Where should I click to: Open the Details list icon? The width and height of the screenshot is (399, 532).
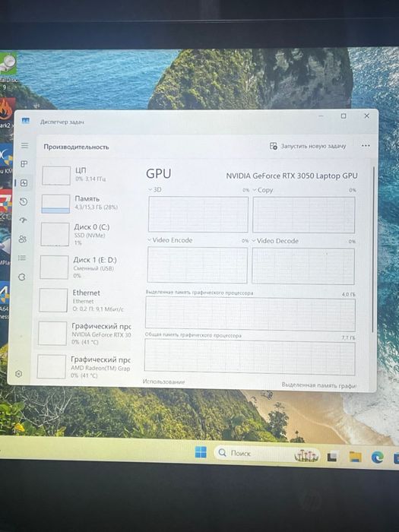(x=22, y=258)
